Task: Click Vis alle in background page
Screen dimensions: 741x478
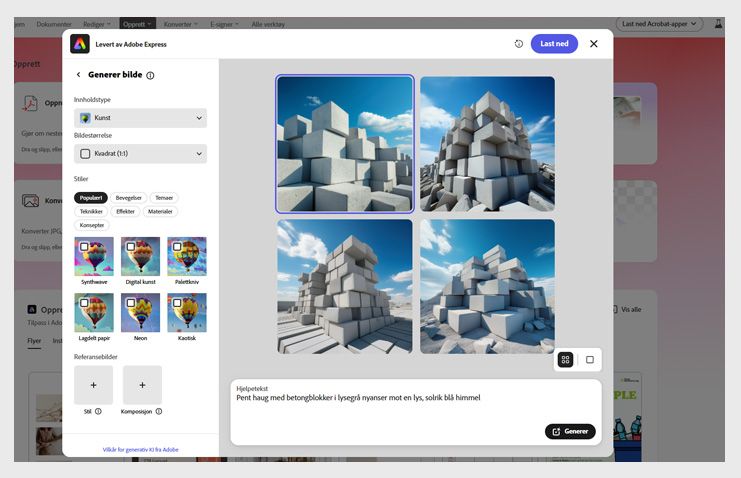Action: click(x=631, y=309)
